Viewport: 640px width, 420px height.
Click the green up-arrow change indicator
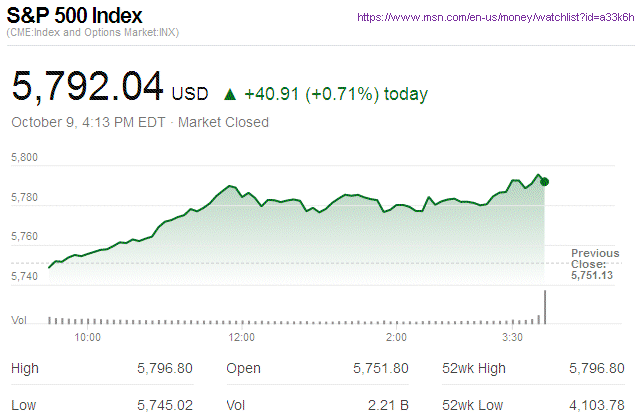[x=230, y=94]
